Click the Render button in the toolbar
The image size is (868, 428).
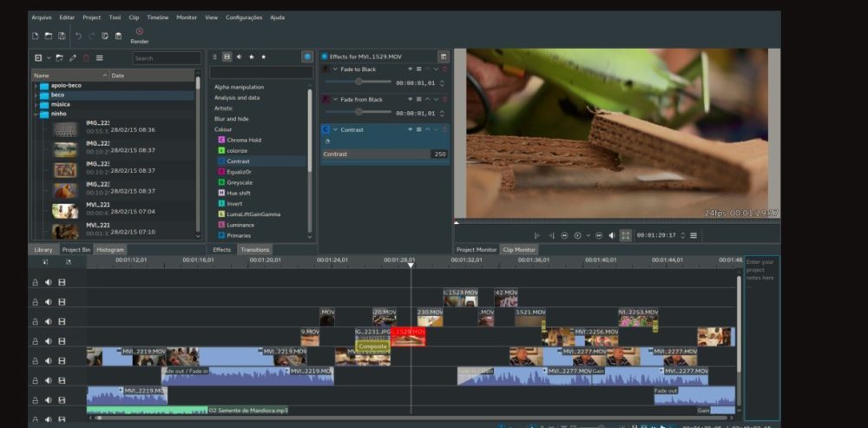[139, 35]
